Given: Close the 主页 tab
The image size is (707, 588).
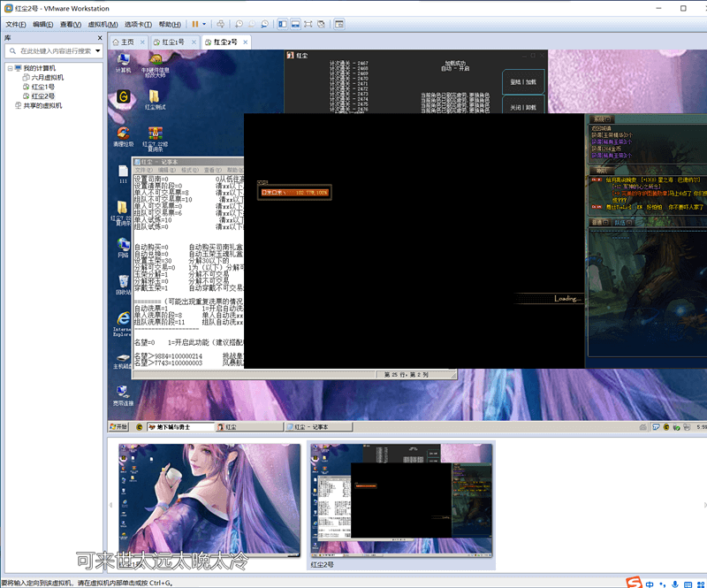Looking at the screenshot, I should click(142, 42).
